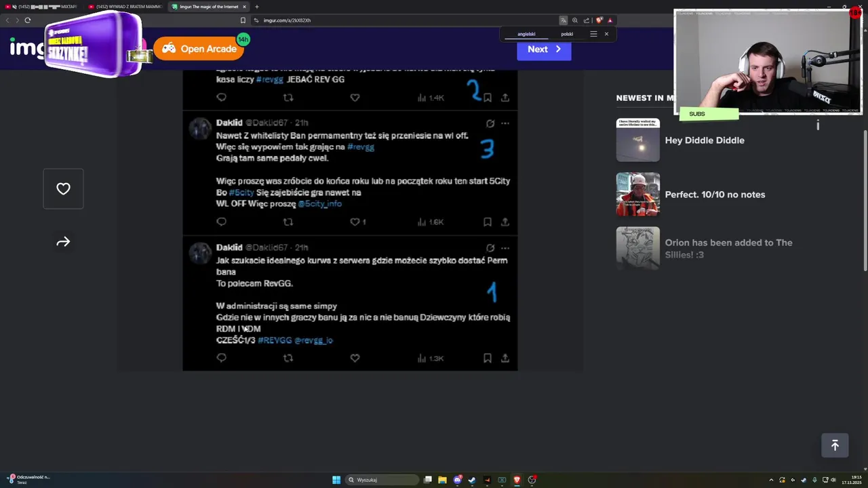The image size is (868, 488).
Task: Open the zoom icon in address bar
Action: coord(575,20)
